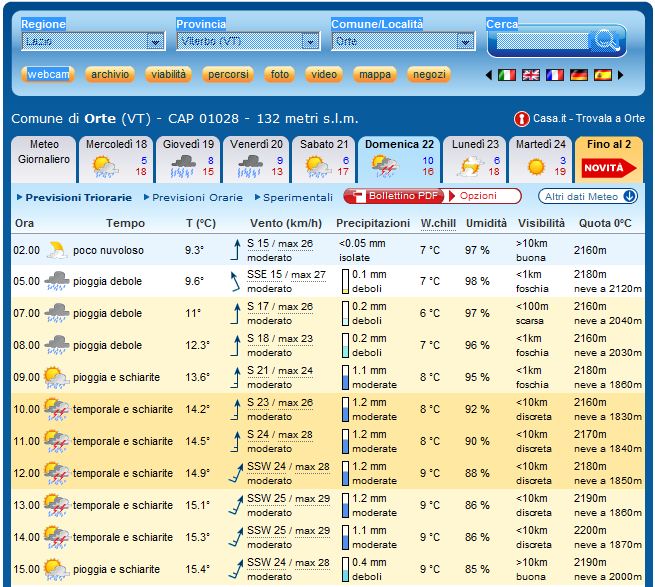Image resolution: width=655 pixels, height=587 pixels.
Task: Click the W.chill column header
Action: [x=438, y=224]
